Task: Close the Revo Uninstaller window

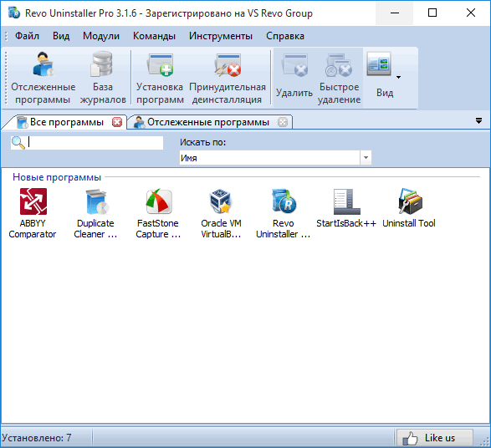Action: [x=471, y=13]
